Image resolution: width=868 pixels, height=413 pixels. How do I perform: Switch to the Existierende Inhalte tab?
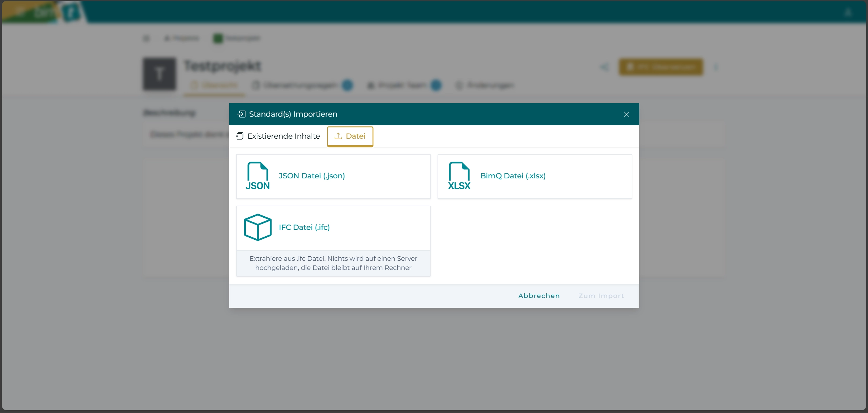(x=283, y=136)
